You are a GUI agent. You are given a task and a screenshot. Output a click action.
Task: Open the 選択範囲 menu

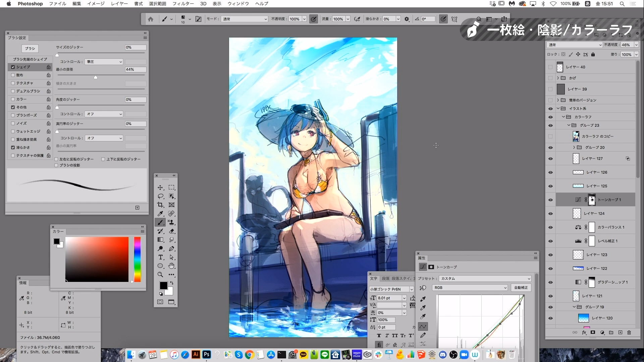[x=158, y=4]
